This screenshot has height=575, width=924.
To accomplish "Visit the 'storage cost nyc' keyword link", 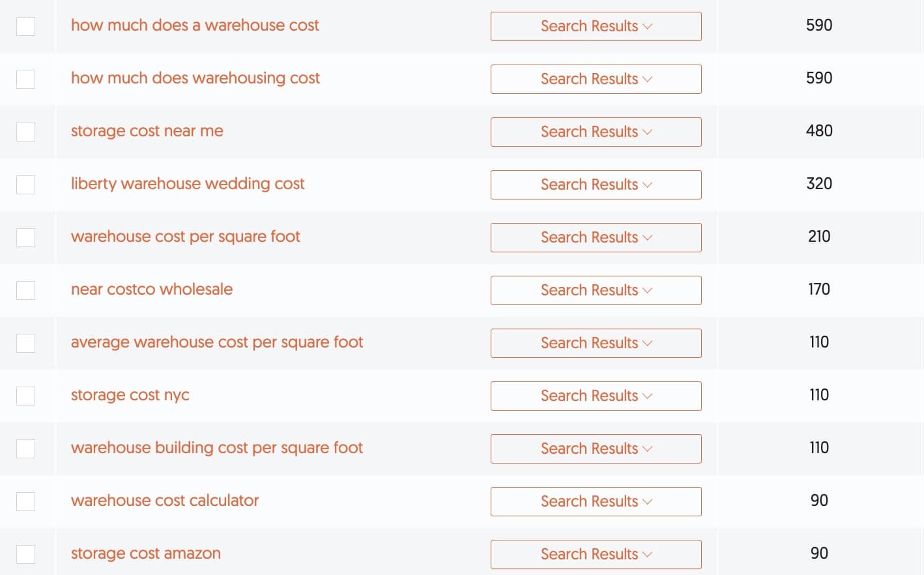I will 130,395.
